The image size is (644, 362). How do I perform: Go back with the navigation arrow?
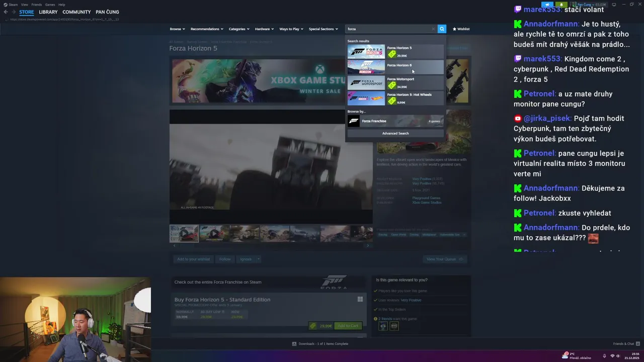pos(6,12)
